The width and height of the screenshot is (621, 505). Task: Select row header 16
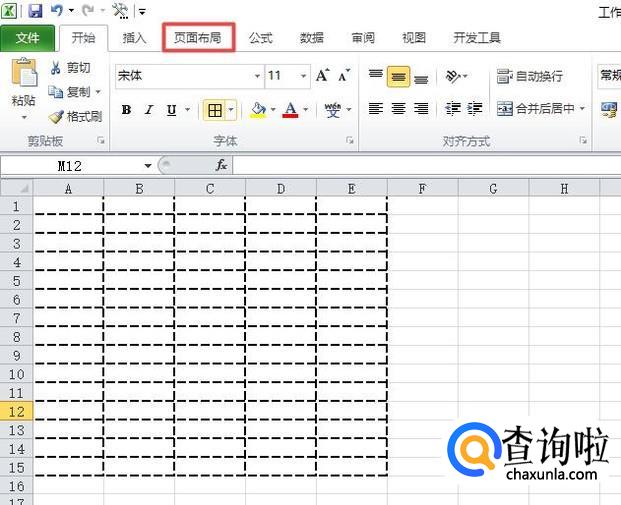coord(17,486)
